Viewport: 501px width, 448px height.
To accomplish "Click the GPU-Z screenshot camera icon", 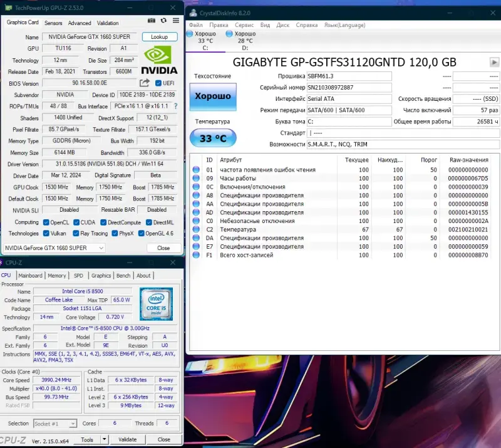I will 152,21.
